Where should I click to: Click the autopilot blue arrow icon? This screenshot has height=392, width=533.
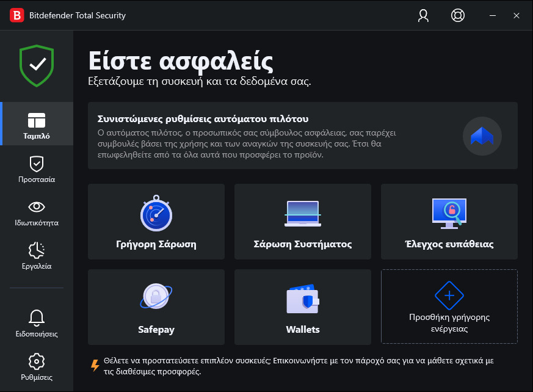[x=482, y=136]
